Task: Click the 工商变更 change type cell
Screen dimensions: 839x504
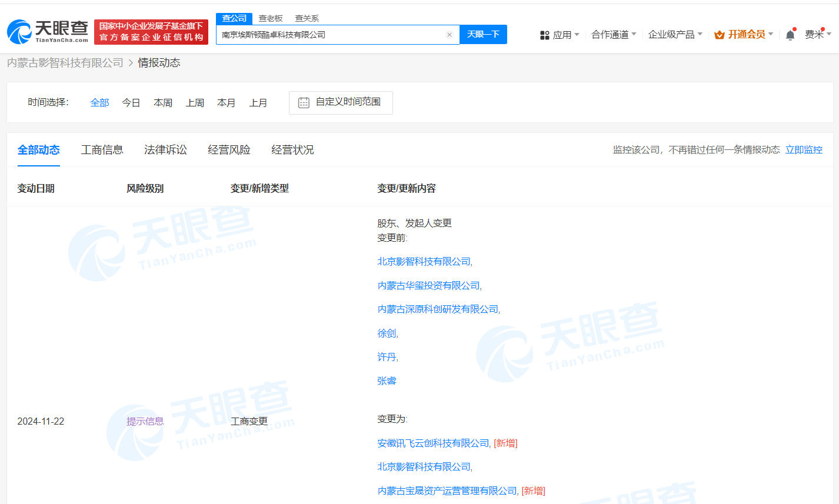Action: tap(249, 421)
